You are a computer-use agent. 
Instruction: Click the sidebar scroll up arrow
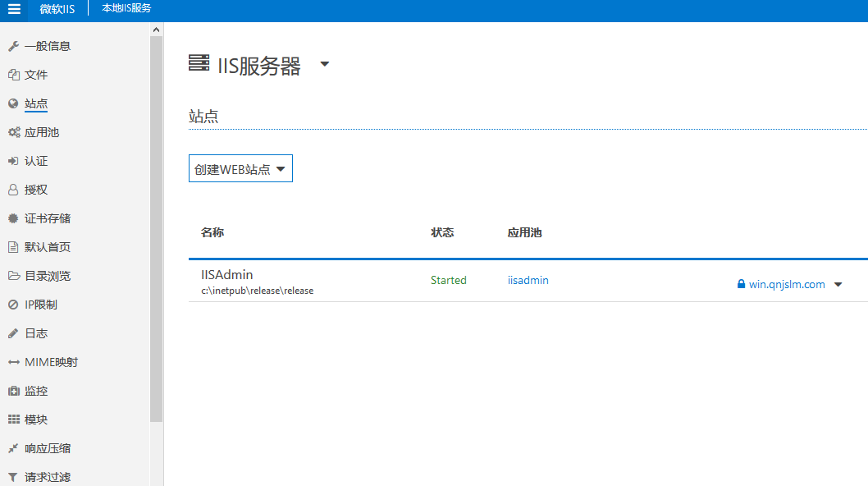coord(156,30)
